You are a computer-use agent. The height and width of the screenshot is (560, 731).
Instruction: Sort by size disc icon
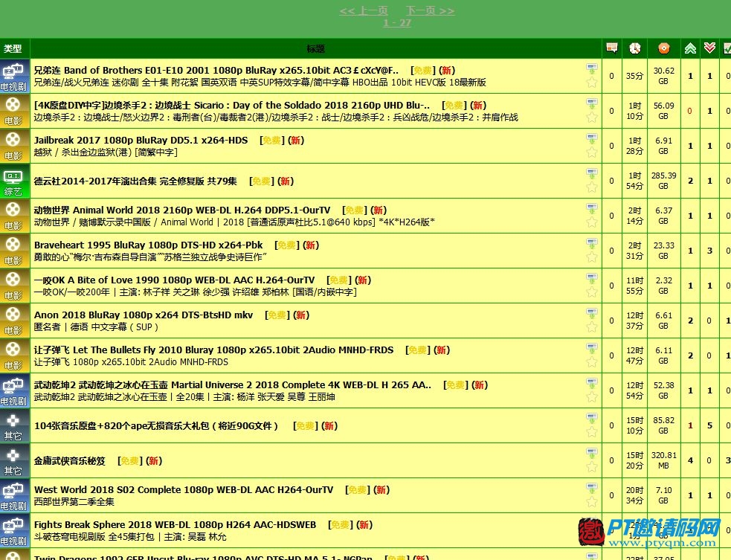(664, 48)
